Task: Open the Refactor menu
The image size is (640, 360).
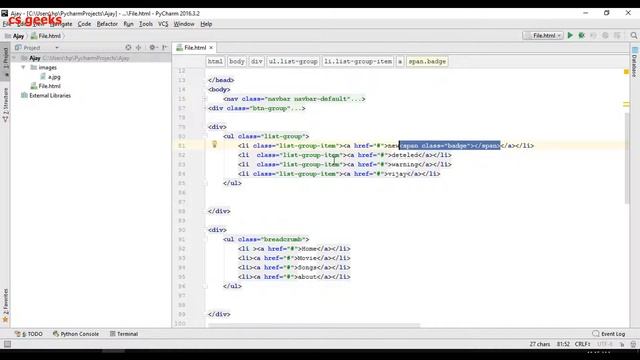Action: [107, 24]
